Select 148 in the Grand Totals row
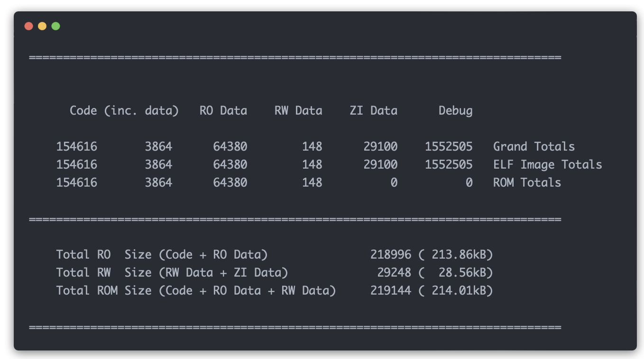This screenshot has width=644, height=359. pos(312,147)
